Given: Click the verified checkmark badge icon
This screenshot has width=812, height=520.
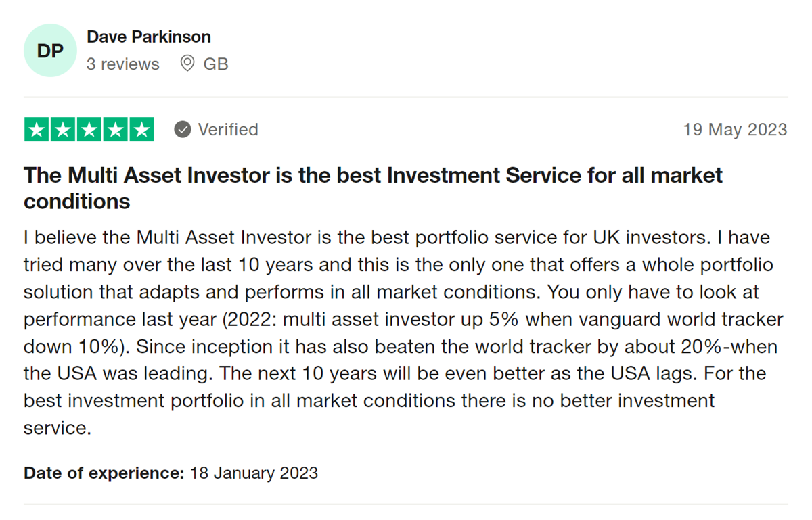Looking at the screenshot, I should [183, 129].
